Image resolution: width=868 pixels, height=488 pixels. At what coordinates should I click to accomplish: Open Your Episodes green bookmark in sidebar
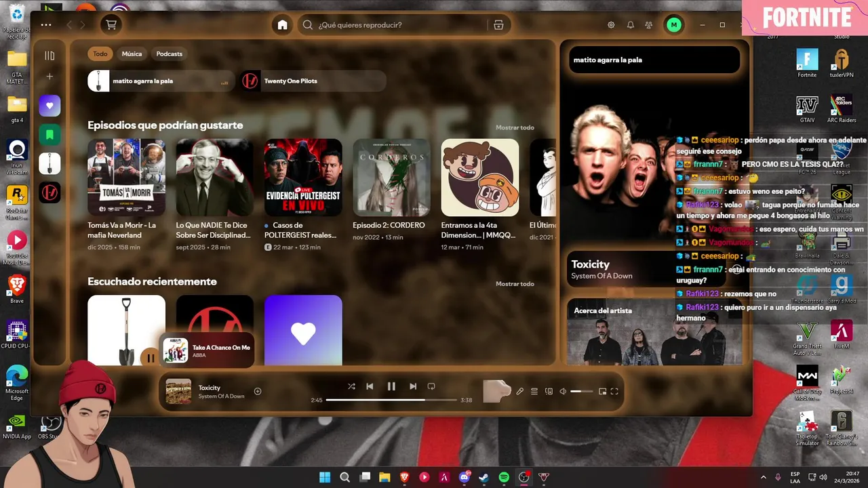click(50, 135)
